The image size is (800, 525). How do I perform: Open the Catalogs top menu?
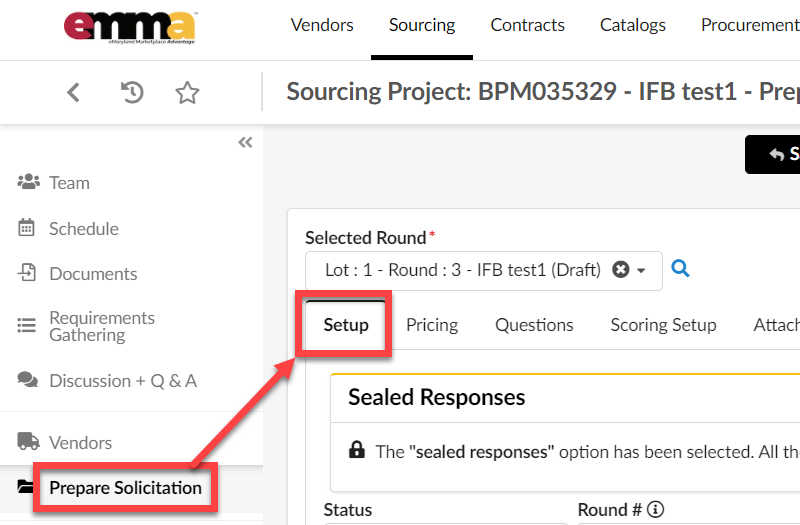[633, 25]
